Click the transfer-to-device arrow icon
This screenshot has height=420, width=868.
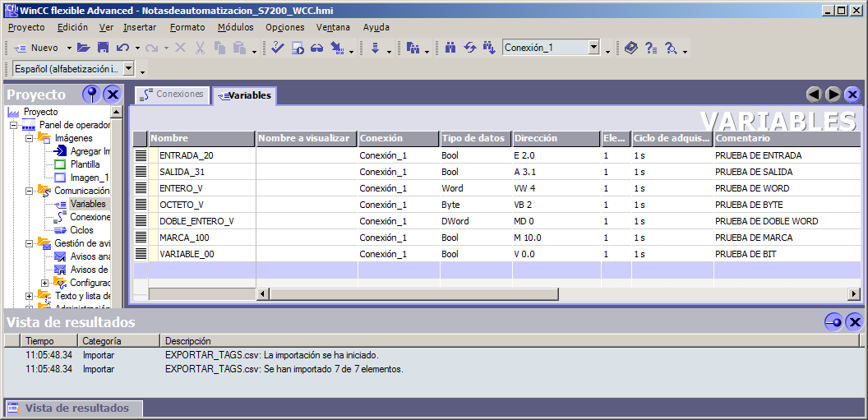click(x=336, y=48)
